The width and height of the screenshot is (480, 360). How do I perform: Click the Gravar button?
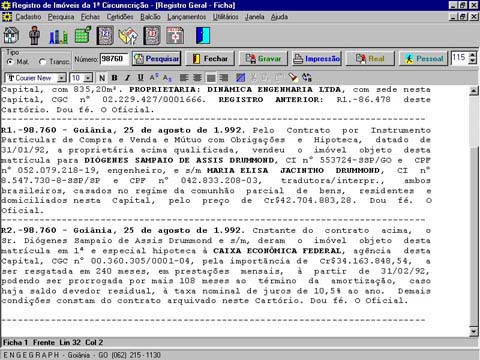[x=263, y=59]
